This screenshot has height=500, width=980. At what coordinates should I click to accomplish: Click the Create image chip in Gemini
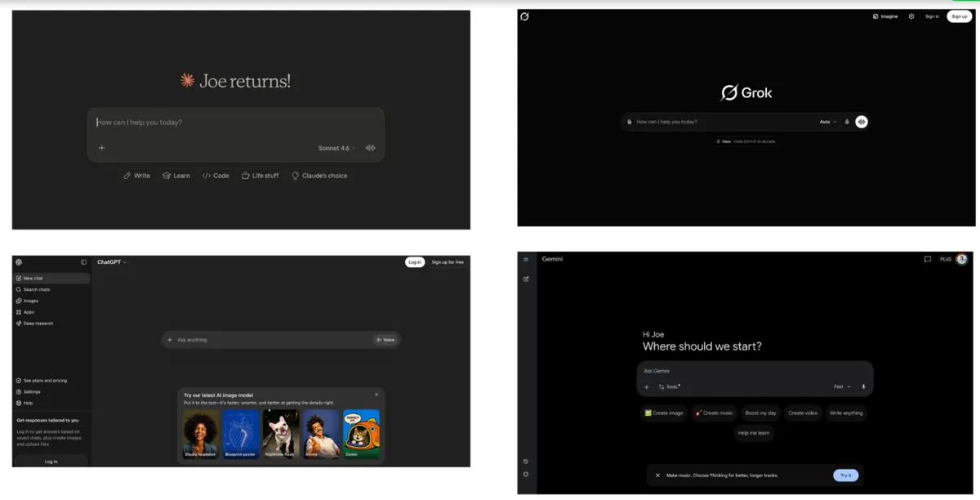pos(664,413)
